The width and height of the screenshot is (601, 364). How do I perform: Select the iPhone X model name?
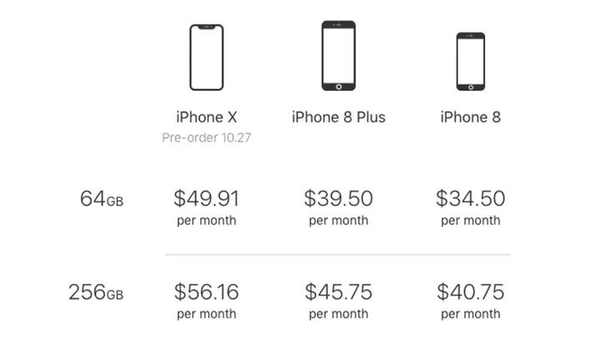click(206, 117)
